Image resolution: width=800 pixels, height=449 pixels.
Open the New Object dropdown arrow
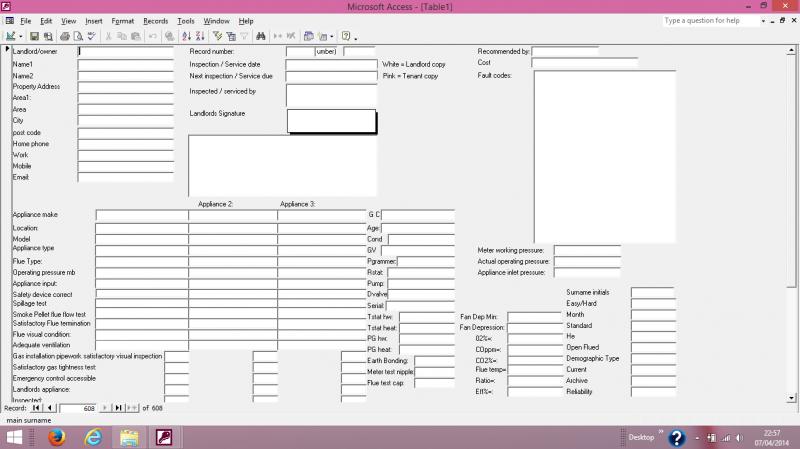[x=334, y=36]
